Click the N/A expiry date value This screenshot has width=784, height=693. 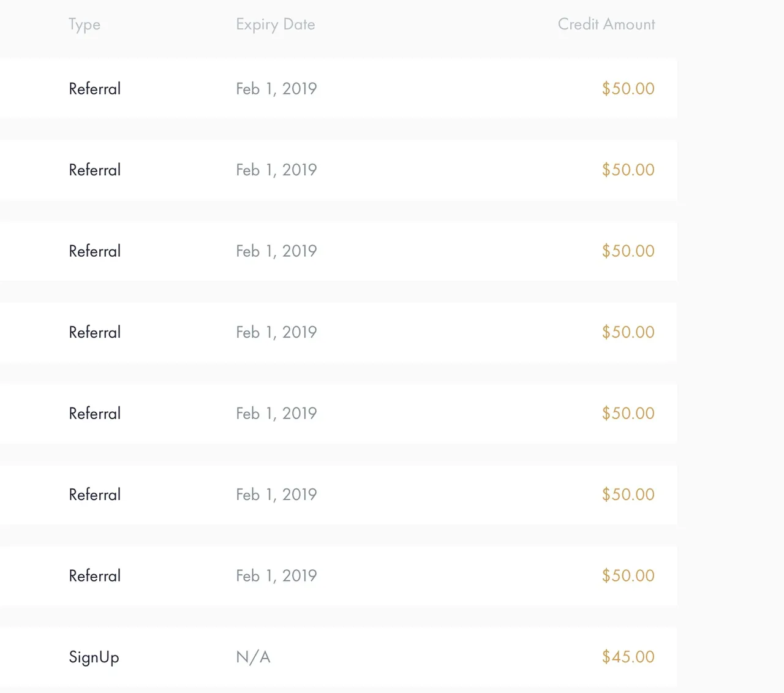coord(253,657)
